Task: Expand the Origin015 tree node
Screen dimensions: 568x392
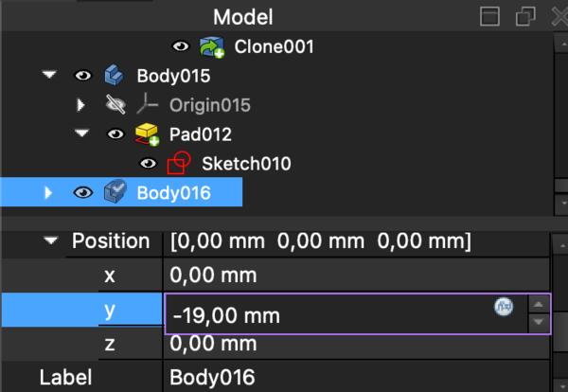Action: 81,104
